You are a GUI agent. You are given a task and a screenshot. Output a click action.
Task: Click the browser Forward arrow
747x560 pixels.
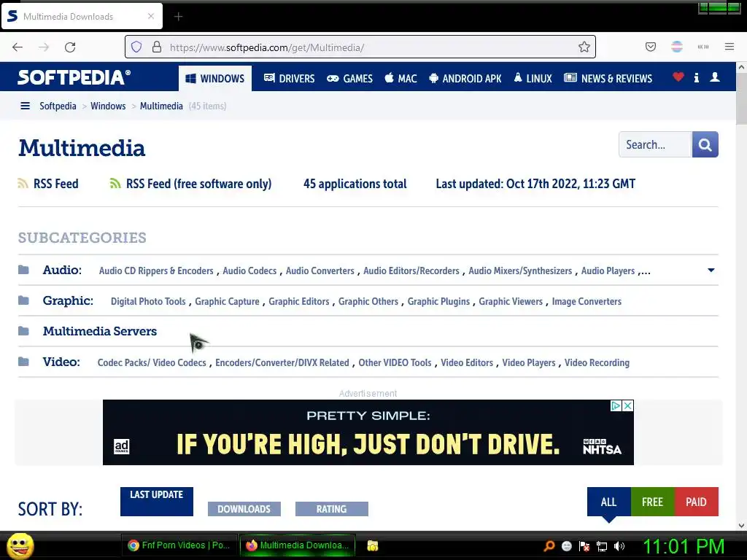pos(44,47)
